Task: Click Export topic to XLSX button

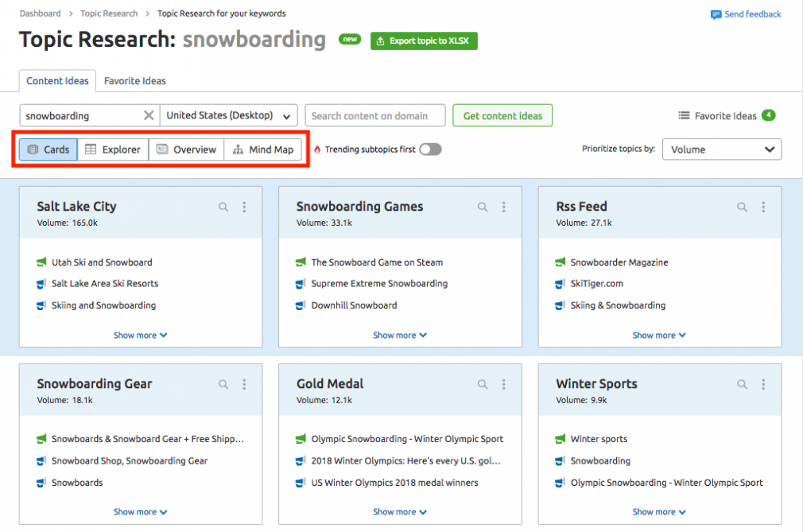Action: coord(424,41)
